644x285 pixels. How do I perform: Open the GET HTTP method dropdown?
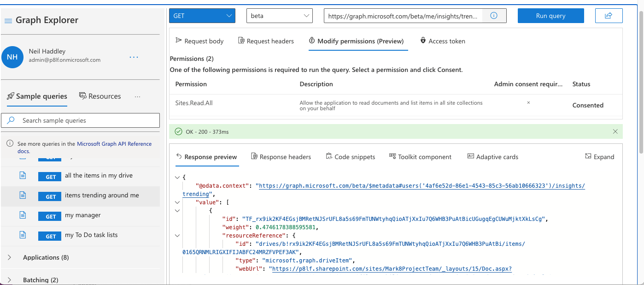[x=202, y=16]
